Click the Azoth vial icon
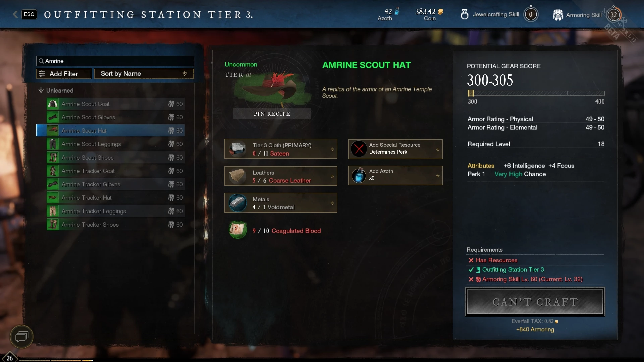 coord(359,175)
